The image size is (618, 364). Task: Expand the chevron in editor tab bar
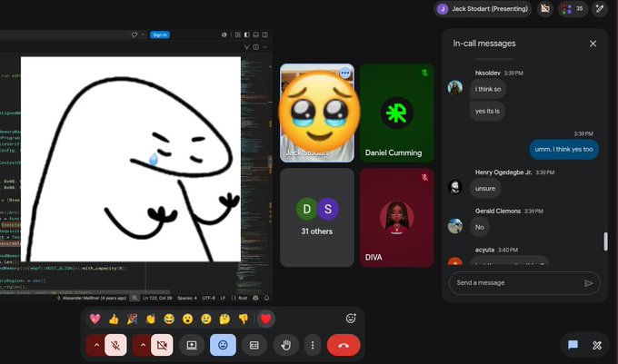point(246,47)
